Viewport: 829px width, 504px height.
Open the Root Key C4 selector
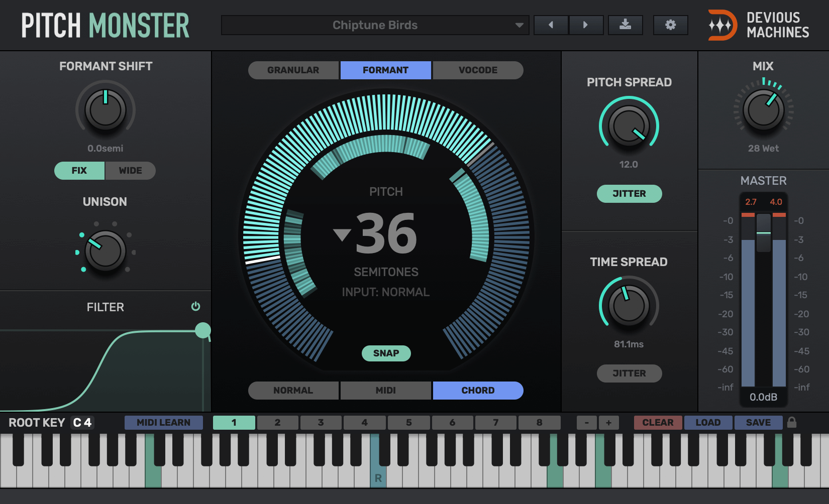pyautogui.click(x=82, y=423)
